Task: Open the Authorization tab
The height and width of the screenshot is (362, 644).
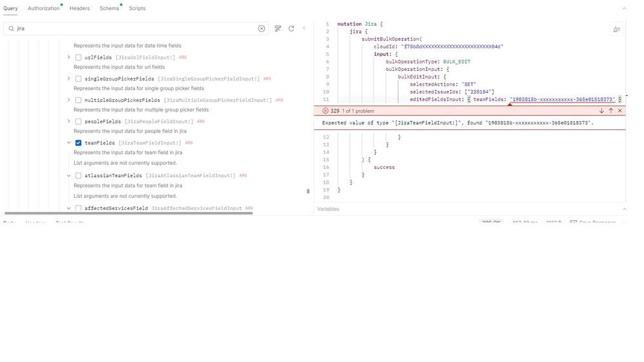Action: coord(44,8)
